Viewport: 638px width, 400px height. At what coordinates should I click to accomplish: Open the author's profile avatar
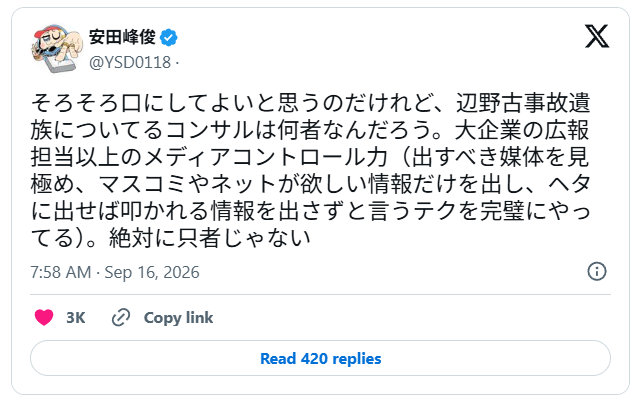click(57, 48)
